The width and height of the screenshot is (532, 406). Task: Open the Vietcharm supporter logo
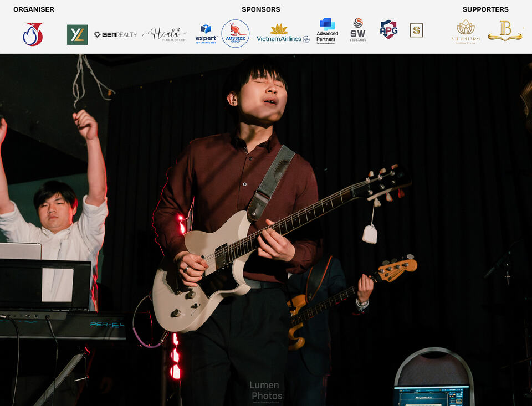tap(466, 32)
